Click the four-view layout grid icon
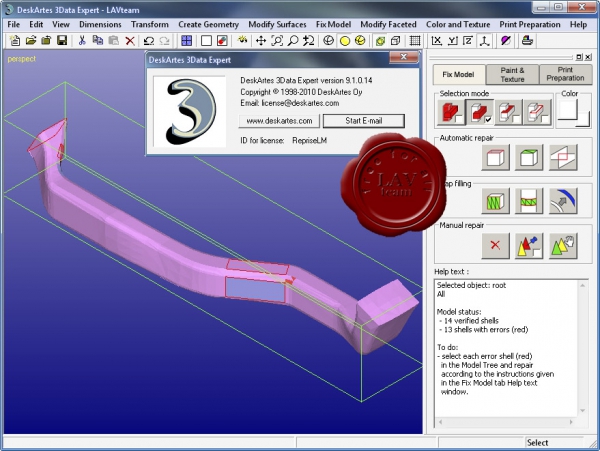Viewport: 600px width, 451px height. (186, 41)
